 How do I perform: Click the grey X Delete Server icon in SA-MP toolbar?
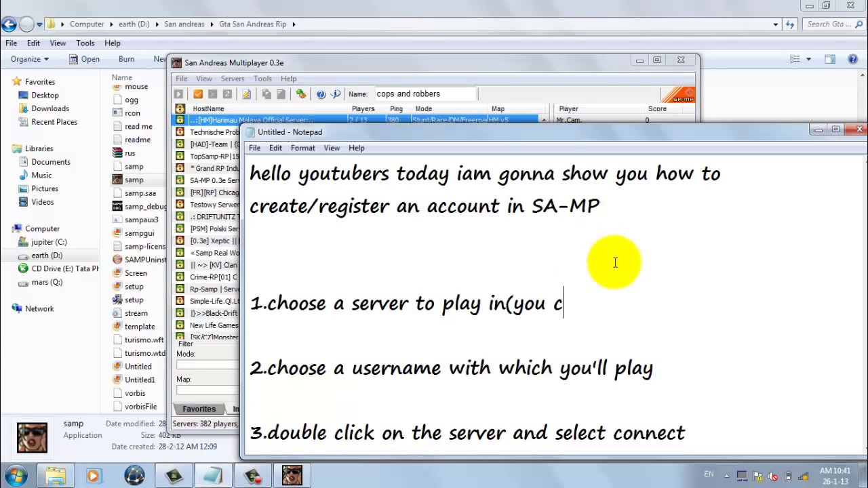click(x=213, y=94)
